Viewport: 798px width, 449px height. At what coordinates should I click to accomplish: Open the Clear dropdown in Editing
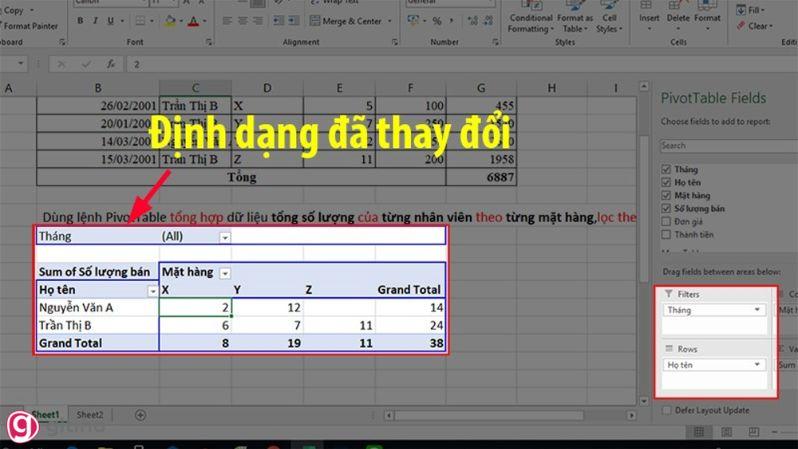point(754,25)
